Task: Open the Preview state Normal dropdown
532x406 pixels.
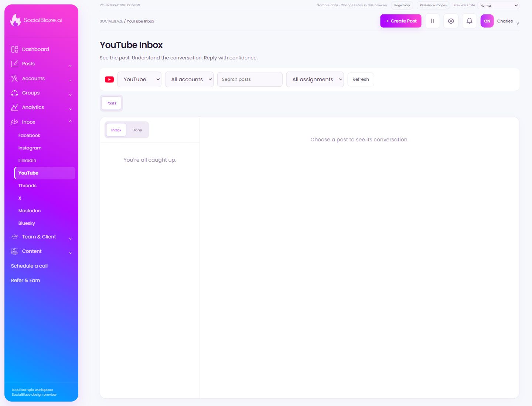Action: tap(498, 6)
